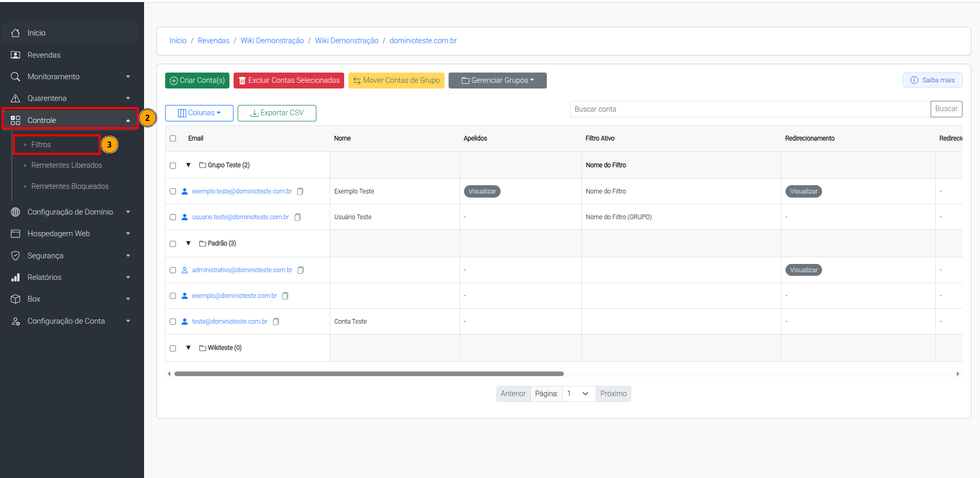This screenshot has width=980, height=478.
Task: Export the table with Exportar CSV
Action: [x=277, y=113]
